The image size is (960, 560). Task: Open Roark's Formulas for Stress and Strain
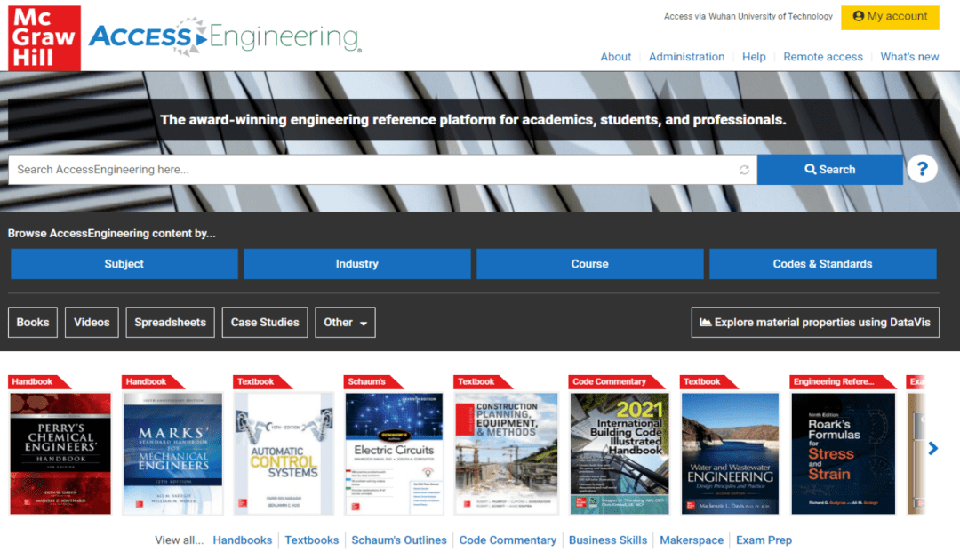[843, 453]
